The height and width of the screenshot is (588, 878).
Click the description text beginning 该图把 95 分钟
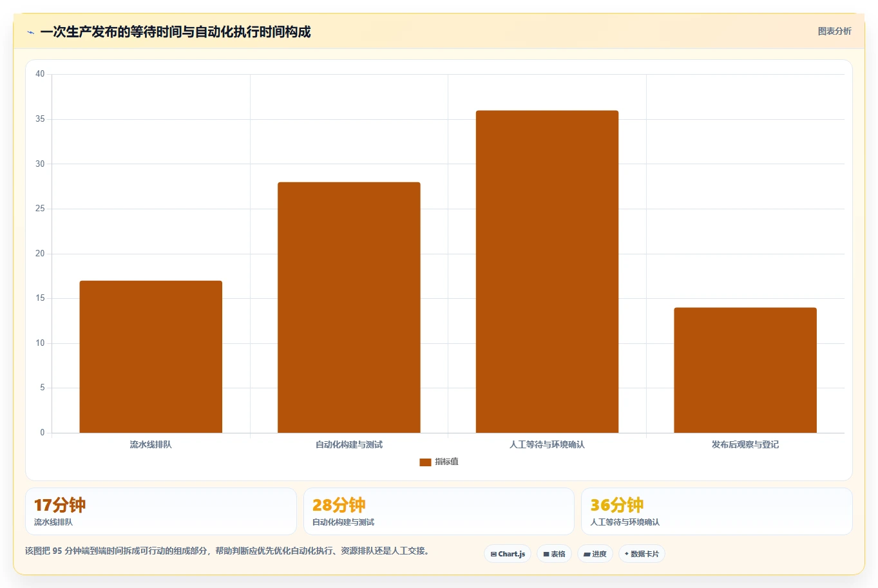coord(227,551)
